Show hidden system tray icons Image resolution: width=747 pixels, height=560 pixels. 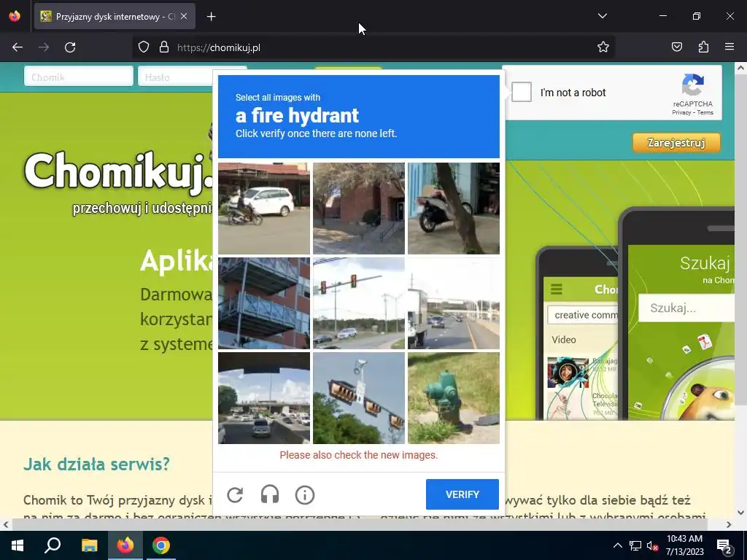617,545
